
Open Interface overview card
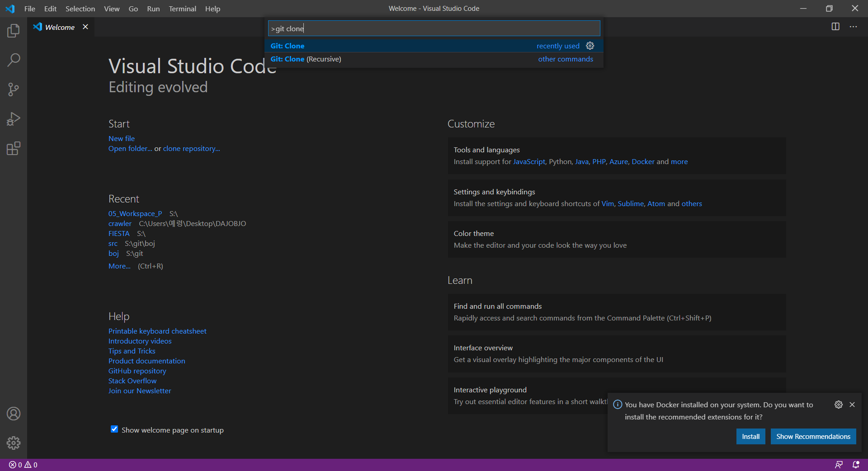[x=617, y=353]
